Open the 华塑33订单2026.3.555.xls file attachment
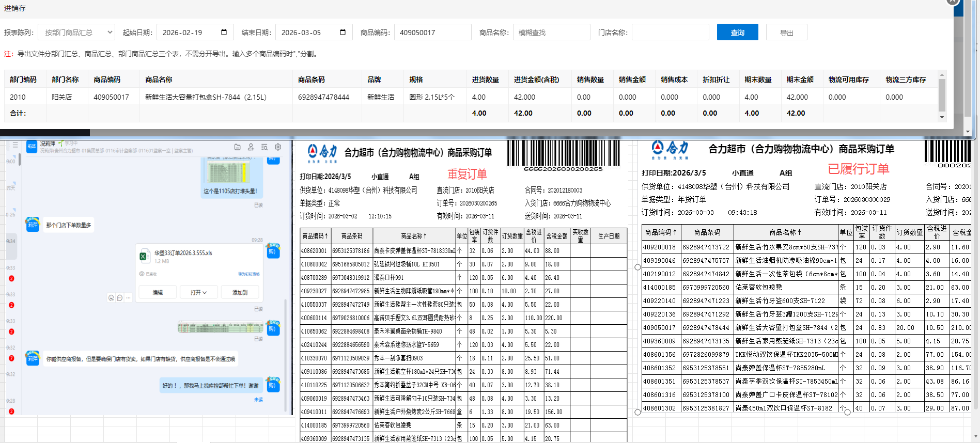 coord(183,253)
